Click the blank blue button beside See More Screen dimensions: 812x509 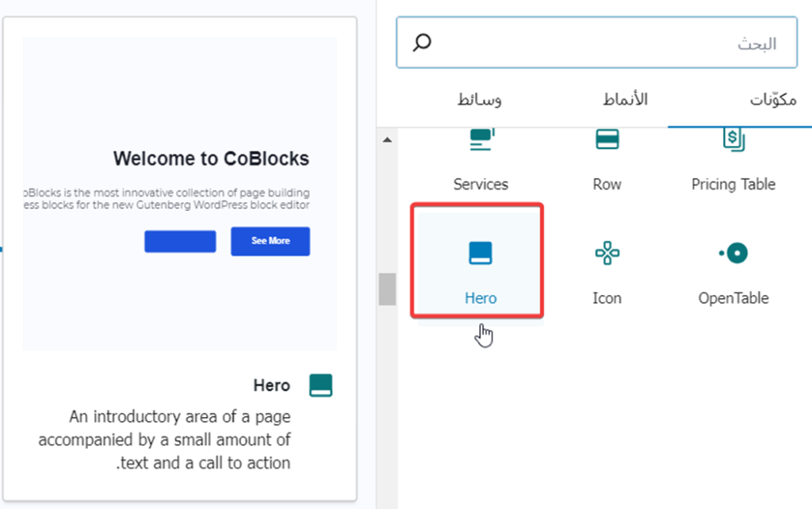click(x=180, y=241)
